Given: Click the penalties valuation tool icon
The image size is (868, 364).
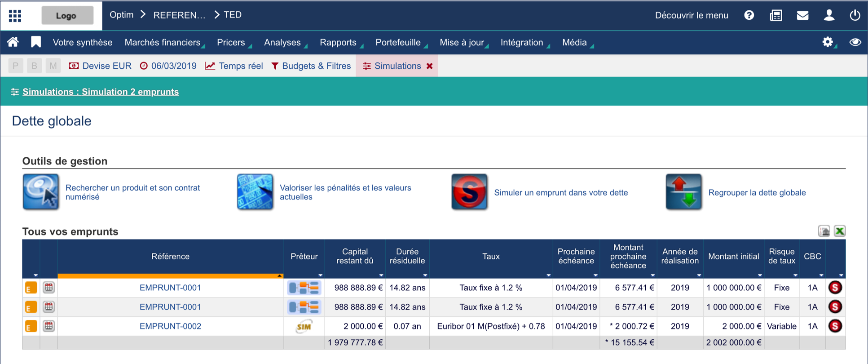Looking at the screenshot, I should coord(255,192).
